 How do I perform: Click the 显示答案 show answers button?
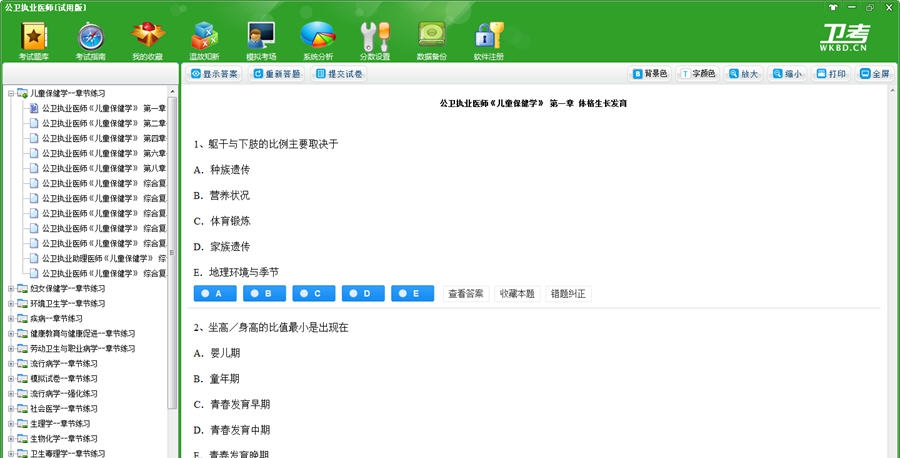coord(214,74)
